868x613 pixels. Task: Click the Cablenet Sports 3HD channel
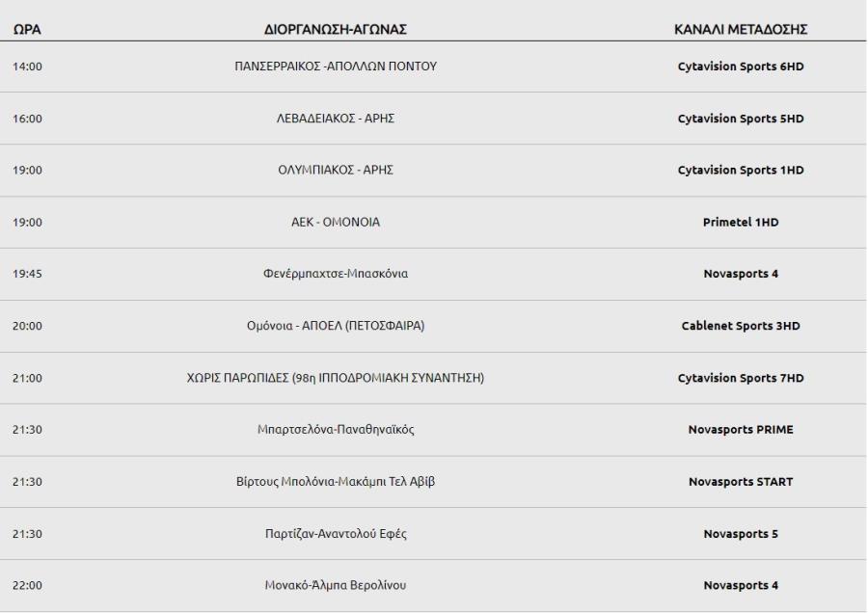point(741,326)
